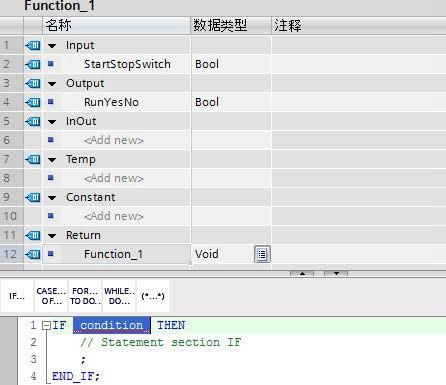This screenshot has width=446, height=385.
Task: Insert FOR TO DO loop template
Action: [85, 296]
